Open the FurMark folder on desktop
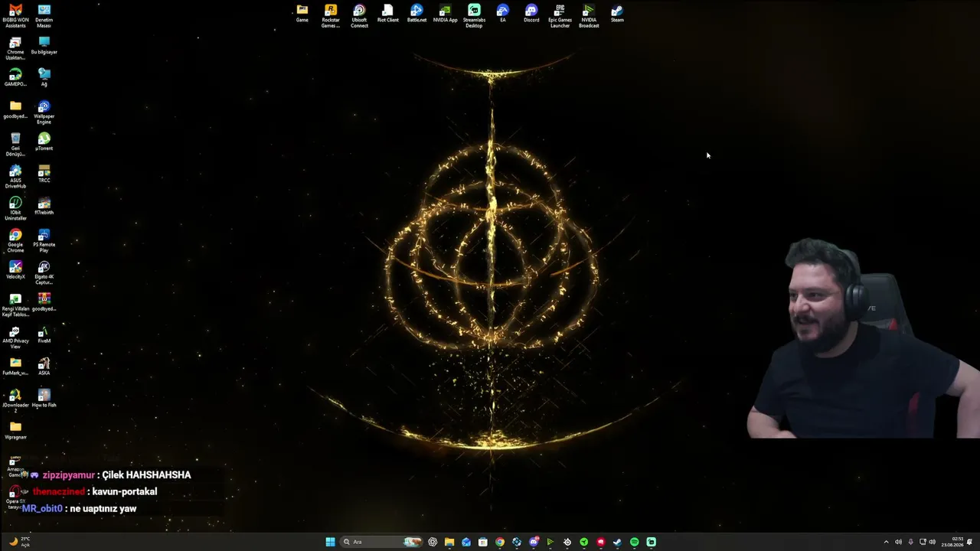This screenshot has width=980, height=551. [15, 367]
